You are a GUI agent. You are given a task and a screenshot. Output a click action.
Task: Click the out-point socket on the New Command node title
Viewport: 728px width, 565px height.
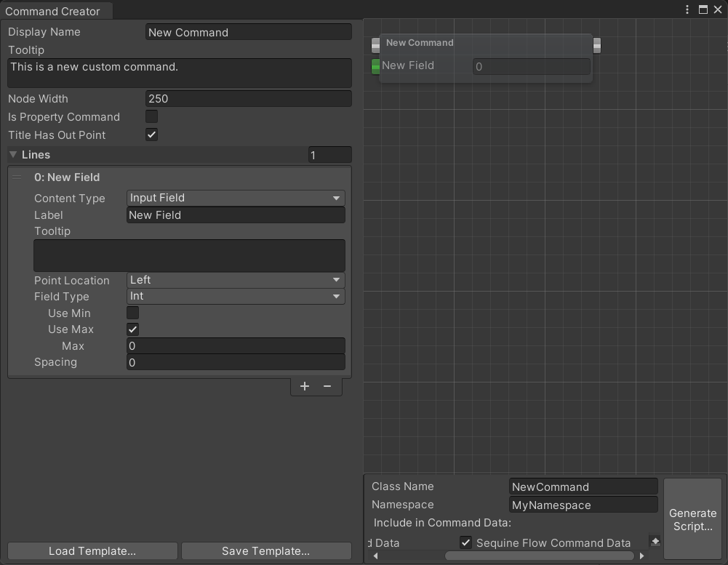click(x=597, y=45)
